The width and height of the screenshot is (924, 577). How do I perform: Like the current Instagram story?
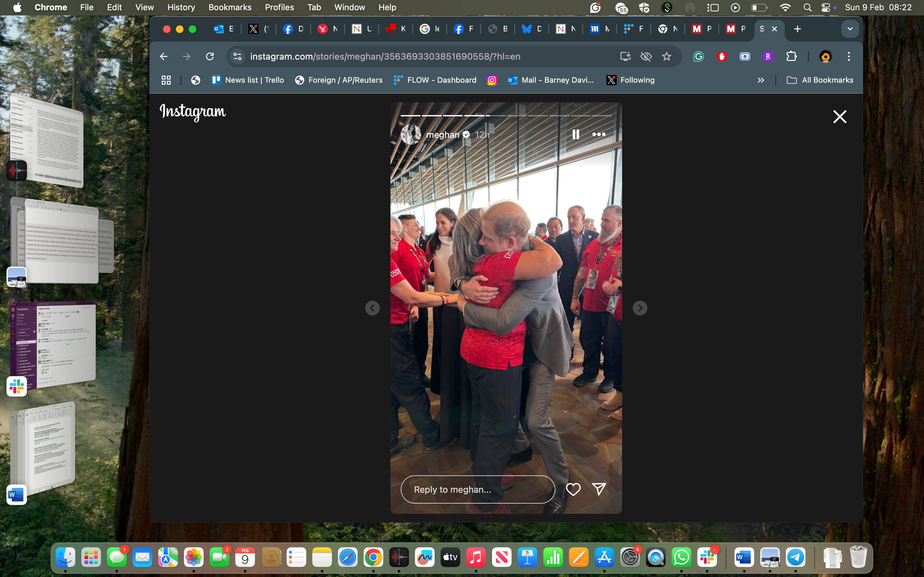click(573, 489)
